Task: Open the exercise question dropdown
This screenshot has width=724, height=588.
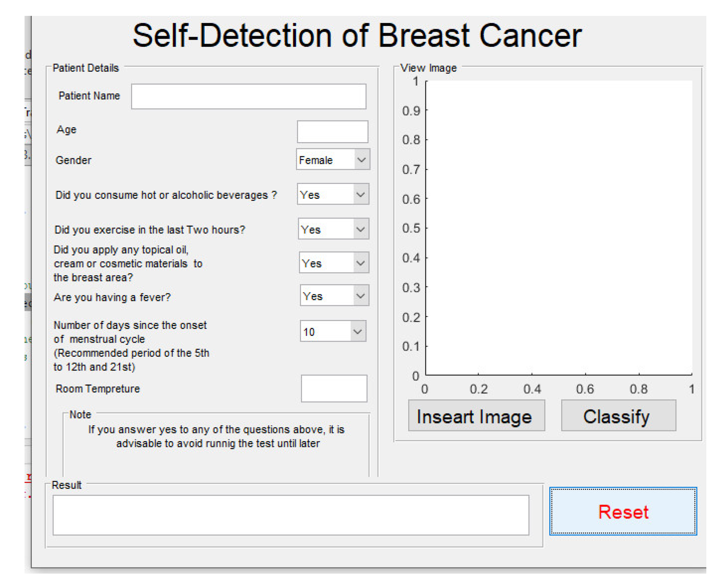Action: [361, 229]
